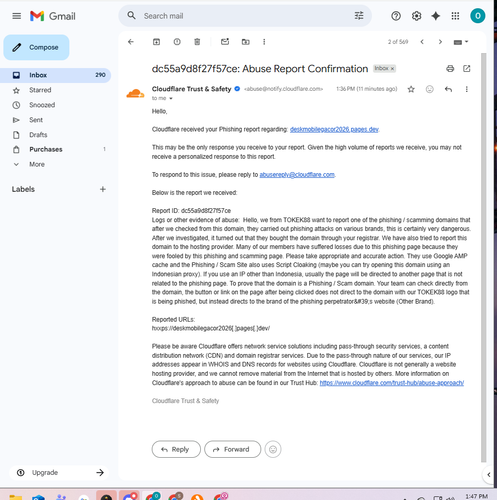Click the Labels heading in the sidebar
497x500 pixels.
point(23,189)
